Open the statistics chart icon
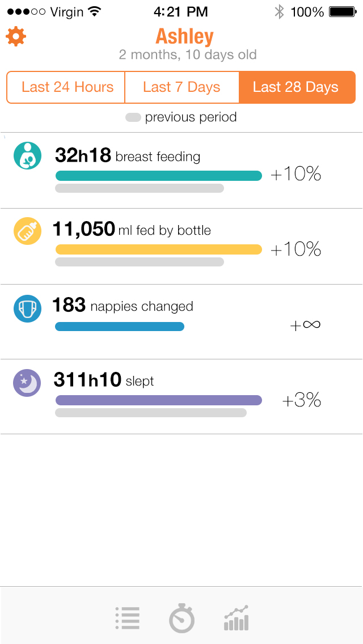The height and width of the screenshot is (644, 363). pos(237,618)
